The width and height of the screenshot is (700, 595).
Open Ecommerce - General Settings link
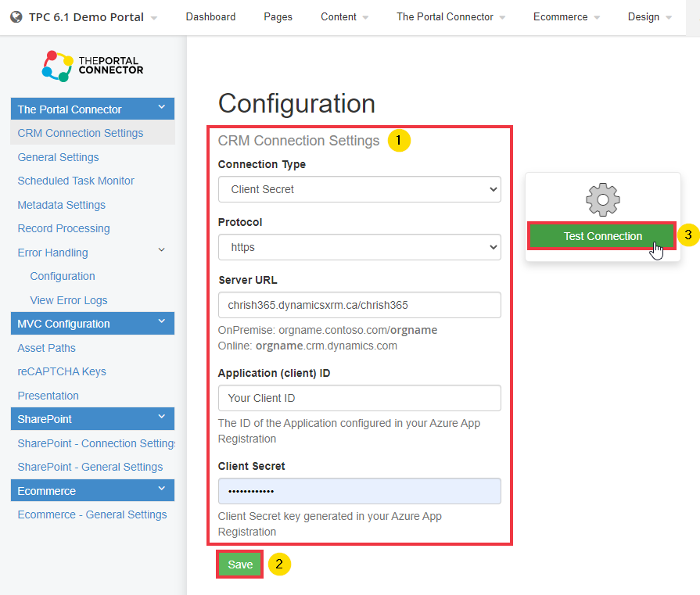92,514
